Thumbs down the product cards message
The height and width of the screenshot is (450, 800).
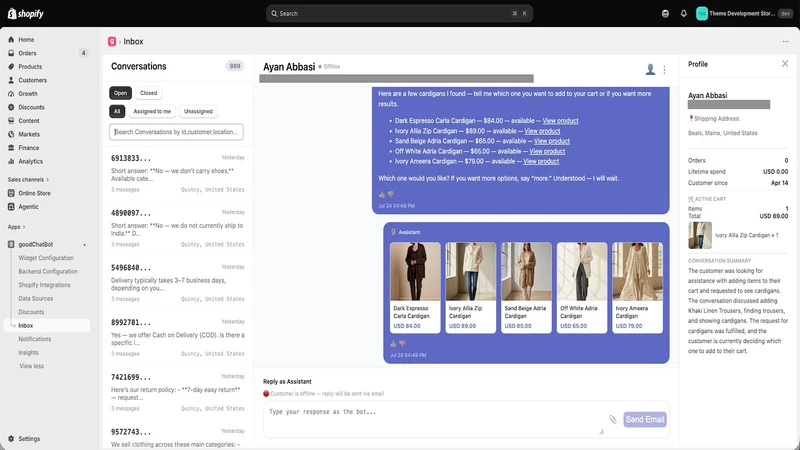pos(402,344)
